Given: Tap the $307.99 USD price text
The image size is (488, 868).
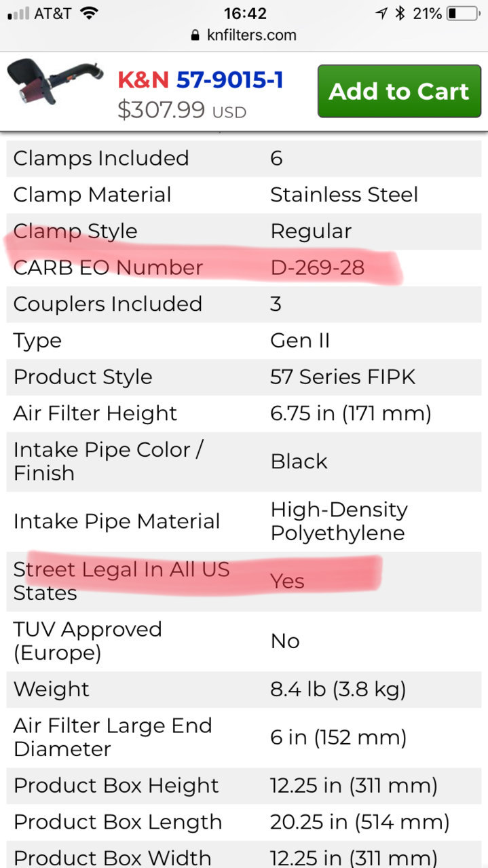Looking at the screenshot, I should (x=182, y=110).
